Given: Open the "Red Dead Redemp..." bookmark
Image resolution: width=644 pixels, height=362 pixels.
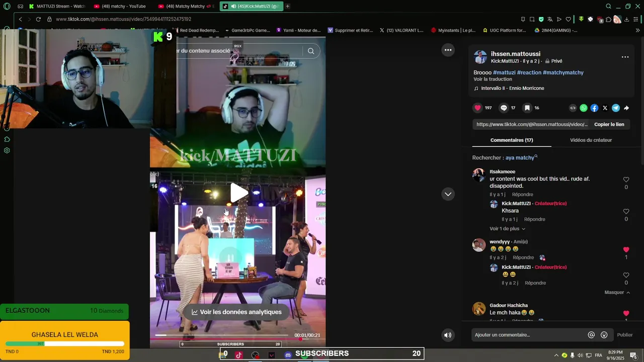Looking at the screenshot, I should point(196,30).
